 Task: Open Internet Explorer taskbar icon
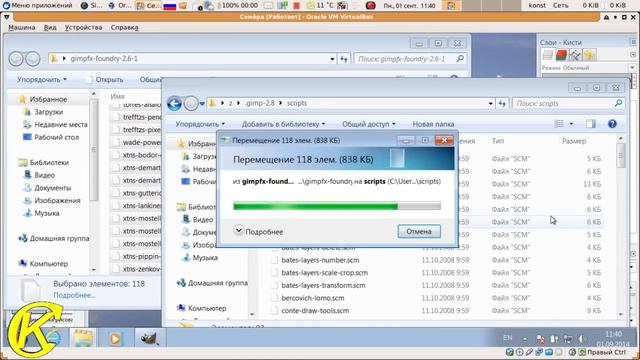pos(53,338)
